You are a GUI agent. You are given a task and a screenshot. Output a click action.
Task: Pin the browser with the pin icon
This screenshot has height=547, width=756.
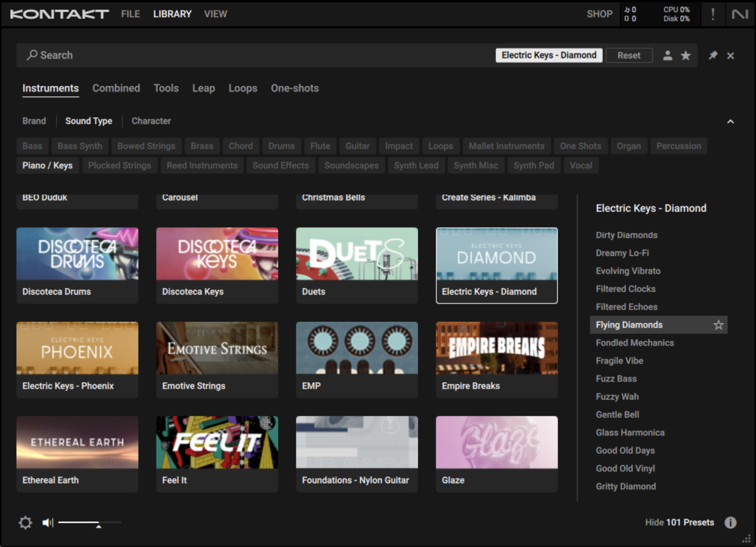pos(712,55)
